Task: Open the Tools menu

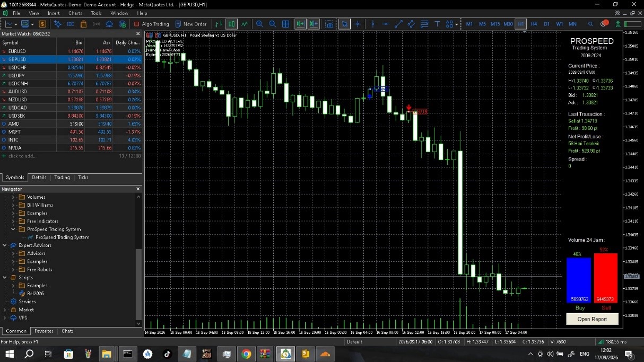Action: (96, 13)
